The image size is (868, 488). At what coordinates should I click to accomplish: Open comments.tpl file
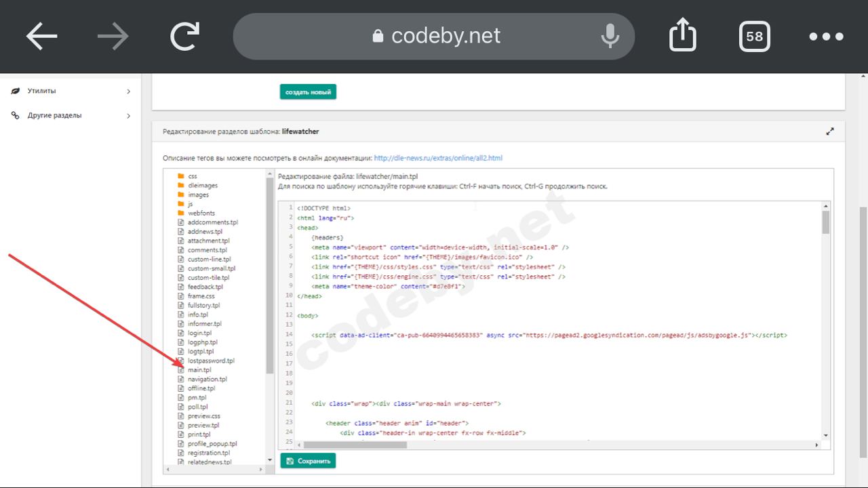[208, 250]
